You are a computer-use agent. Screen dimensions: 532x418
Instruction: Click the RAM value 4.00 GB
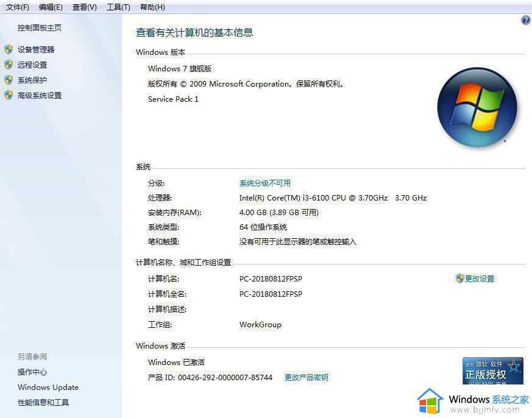(279, 213)
